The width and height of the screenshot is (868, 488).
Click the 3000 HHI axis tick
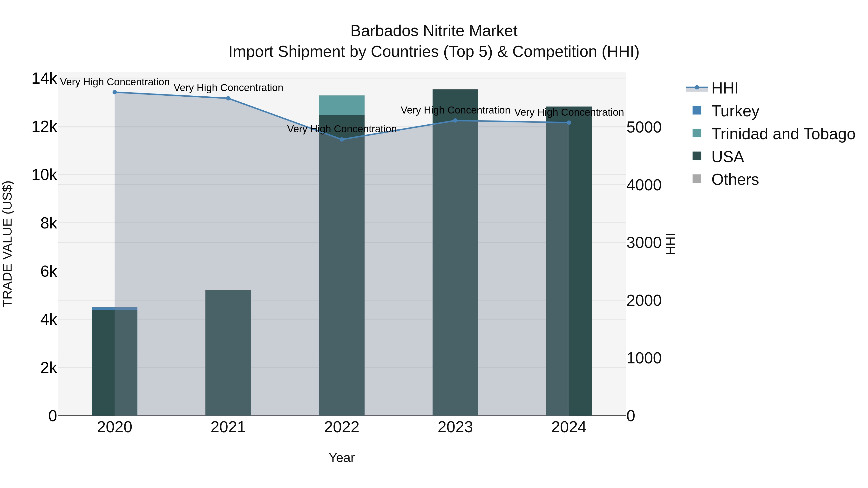click(644, 242)
